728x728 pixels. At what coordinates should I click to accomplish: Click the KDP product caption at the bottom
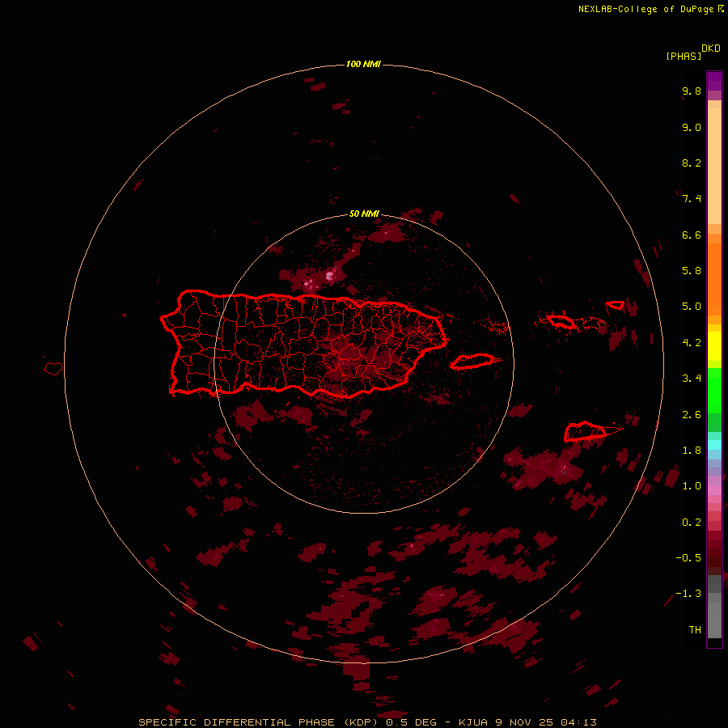point(367,722)
